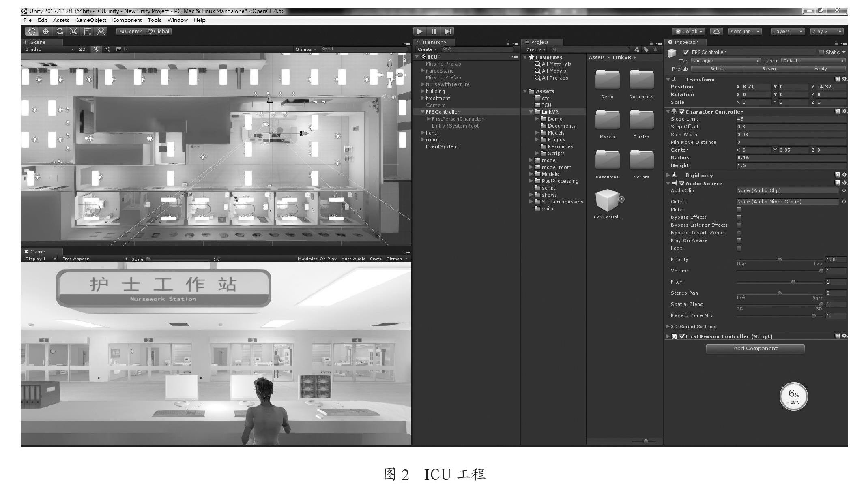
Task: Open the cloud services icon
Action: point(717,31)
